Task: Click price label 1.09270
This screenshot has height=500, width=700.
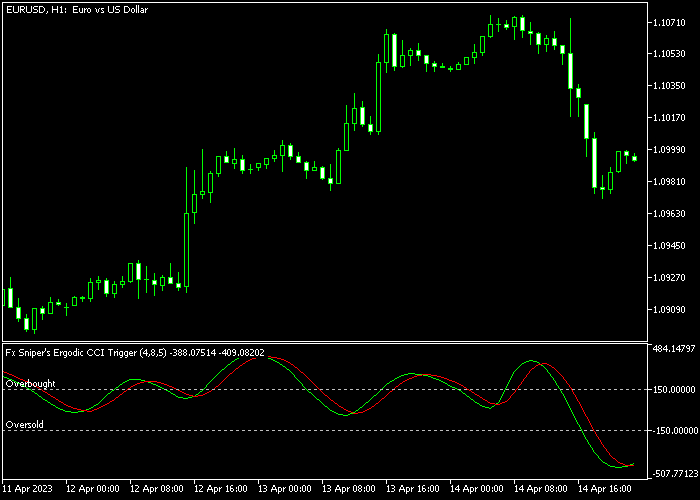Action: (669, 278)
